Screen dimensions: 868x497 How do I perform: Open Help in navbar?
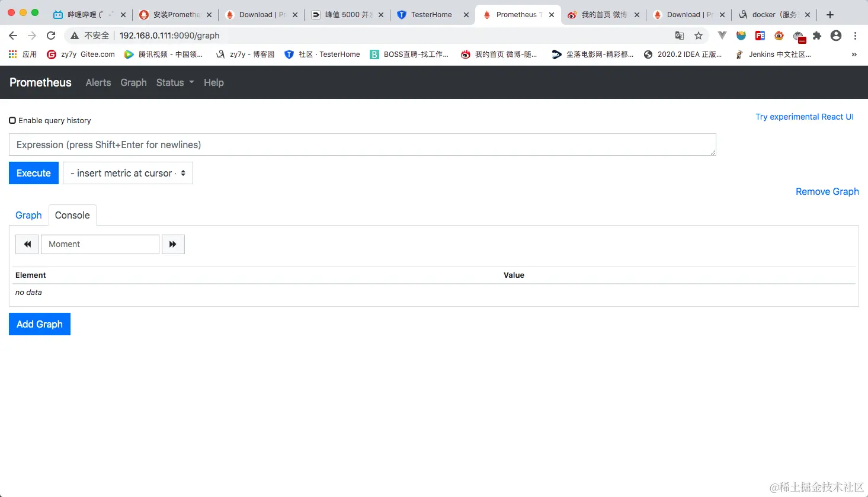(214, 82)
